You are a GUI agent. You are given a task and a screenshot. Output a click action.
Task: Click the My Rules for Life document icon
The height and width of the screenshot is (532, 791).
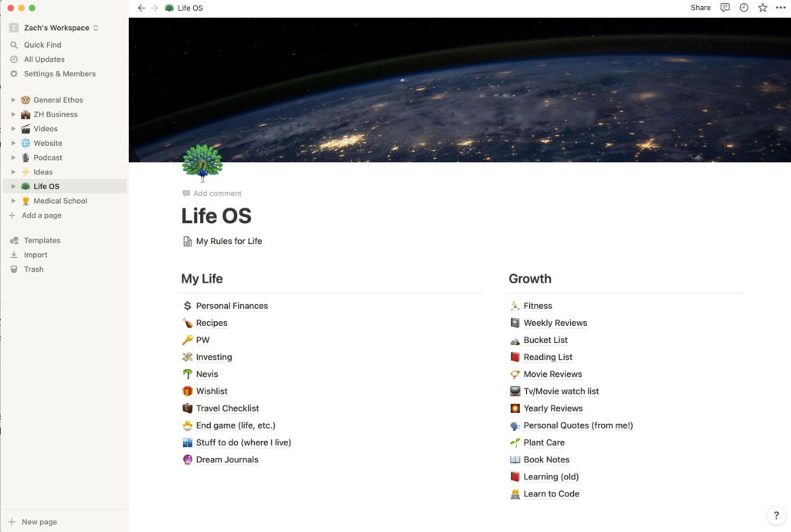187,241
